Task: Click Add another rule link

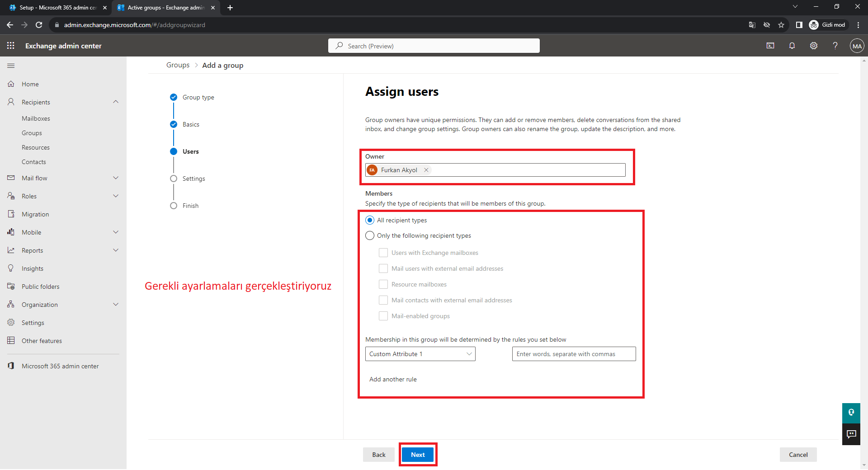Action: [x=393, y=380]
